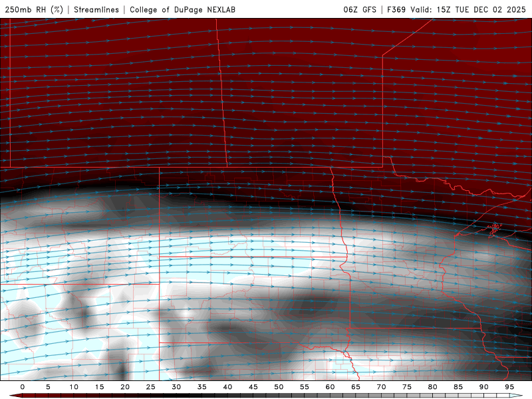Click the "70" color scale label

381,387
